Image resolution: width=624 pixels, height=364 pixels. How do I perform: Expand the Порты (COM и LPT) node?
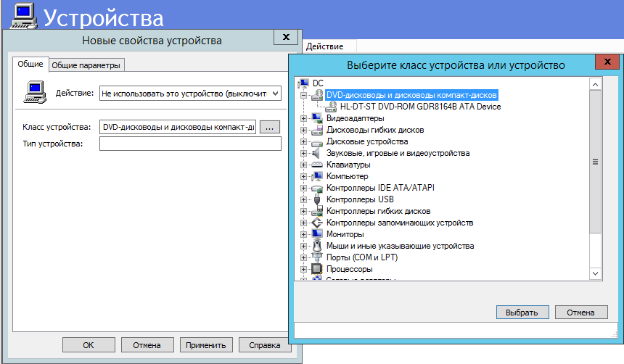tap(303, 257)
